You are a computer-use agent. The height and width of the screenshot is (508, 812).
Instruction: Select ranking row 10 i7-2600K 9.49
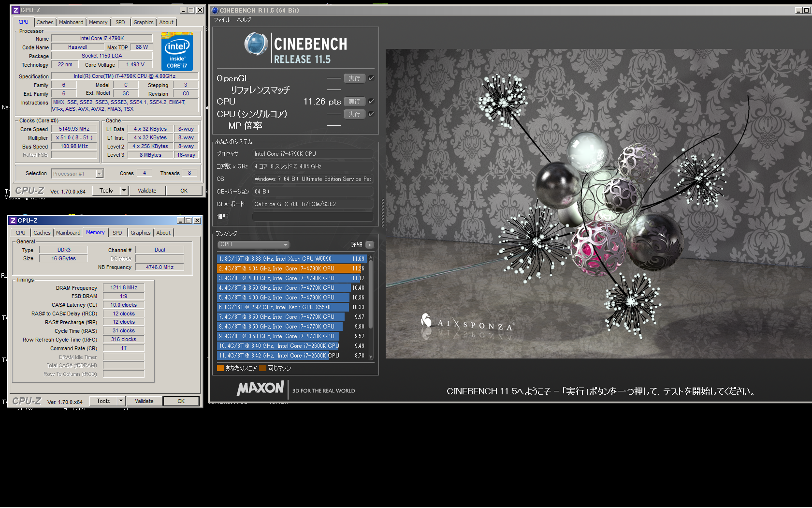pyautogui.click(x=291, y=346)
